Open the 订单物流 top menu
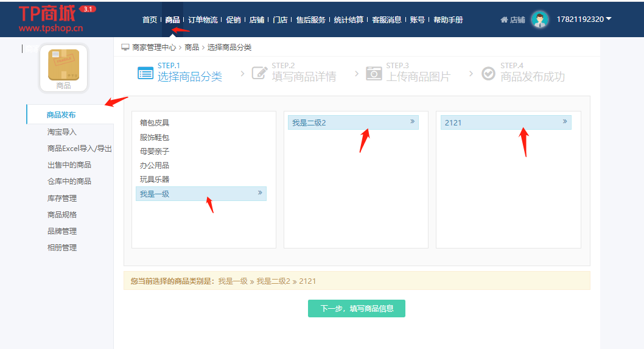The image size is (644, 349). click(203, 20)
